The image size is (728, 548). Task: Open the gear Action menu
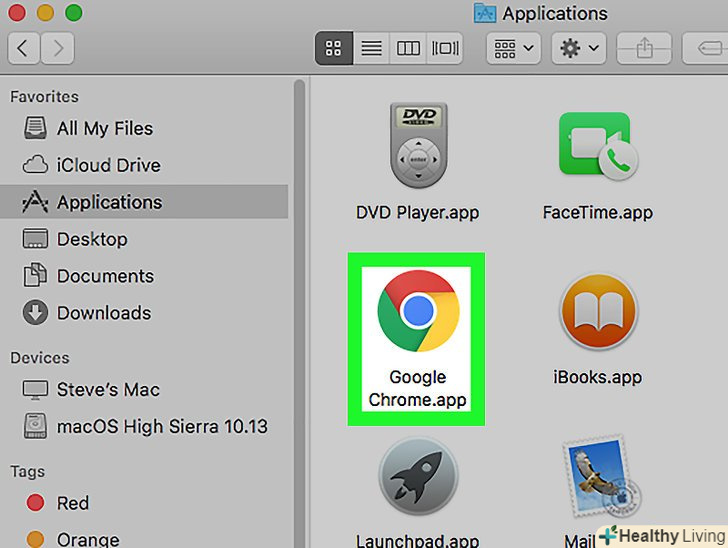click(x=580, y=47)
